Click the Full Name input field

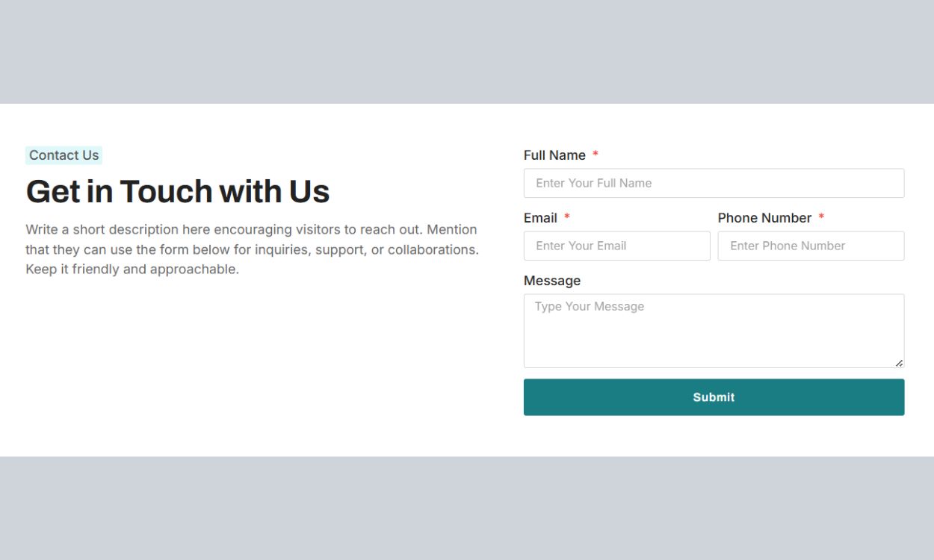pos(714,183)
